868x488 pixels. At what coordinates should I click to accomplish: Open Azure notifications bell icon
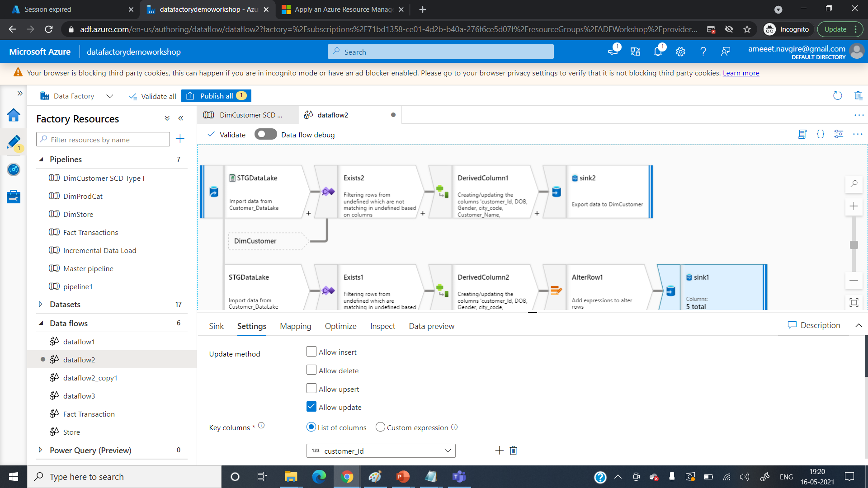(x=658, y=52)
